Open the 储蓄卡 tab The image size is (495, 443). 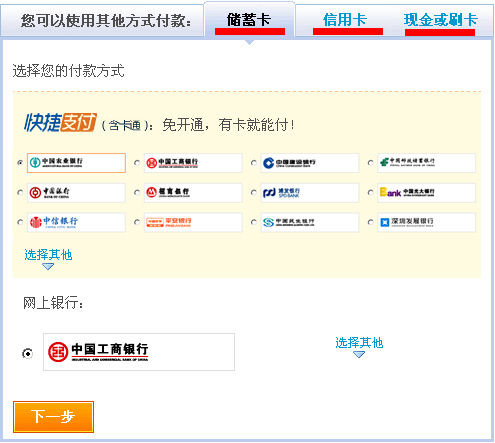tap(249, 20)
